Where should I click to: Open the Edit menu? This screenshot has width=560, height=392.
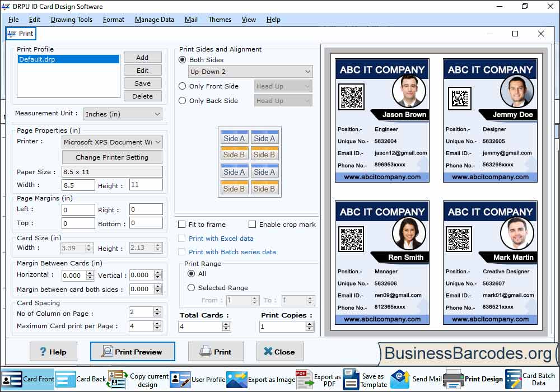pos(35,20)
